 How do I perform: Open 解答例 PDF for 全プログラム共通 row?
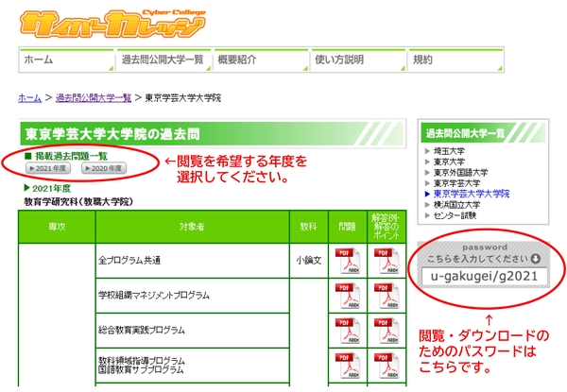[x=387, y=261]
